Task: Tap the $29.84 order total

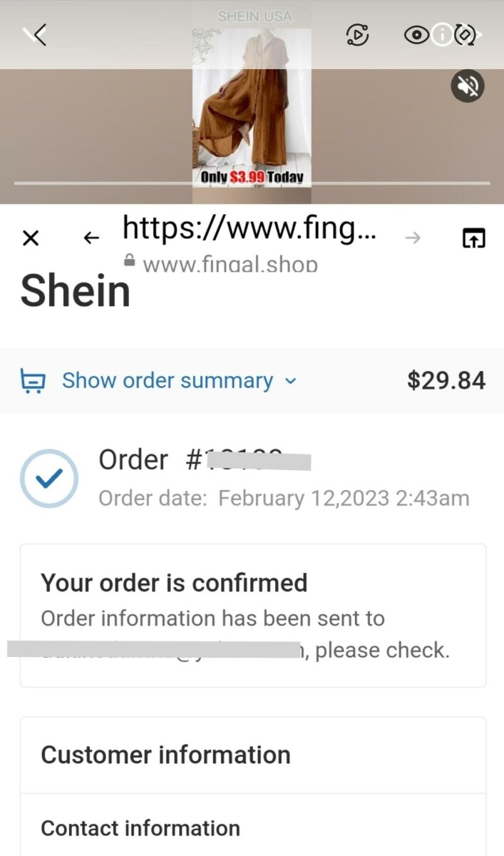Action: [x=446, y=381]
